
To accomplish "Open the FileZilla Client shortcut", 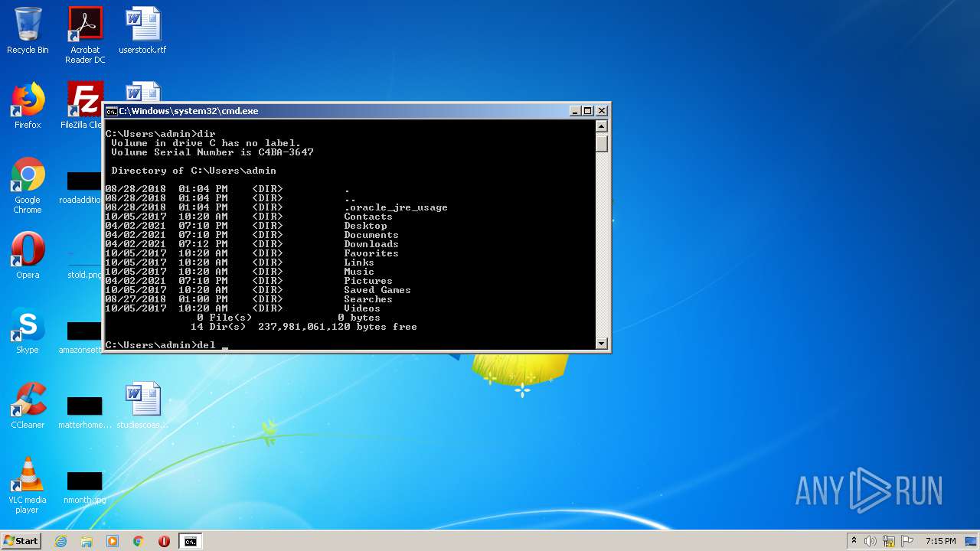I will coord(83,106).
